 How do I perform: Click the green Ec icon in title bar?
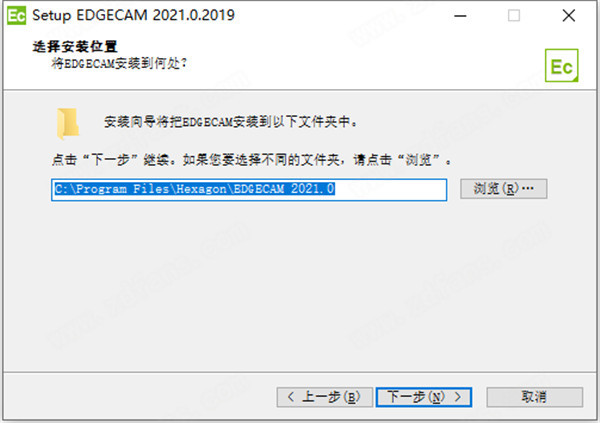point(16,16)
